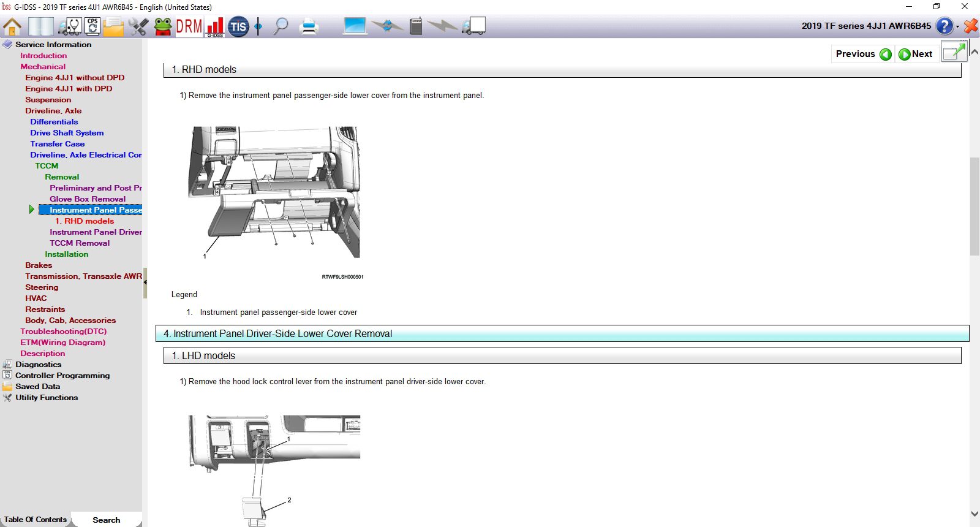The height and width of the screenshot is (527, 980).
Task: Open the Brakes section
Action: pyautogui.click(x=39, y=265)
